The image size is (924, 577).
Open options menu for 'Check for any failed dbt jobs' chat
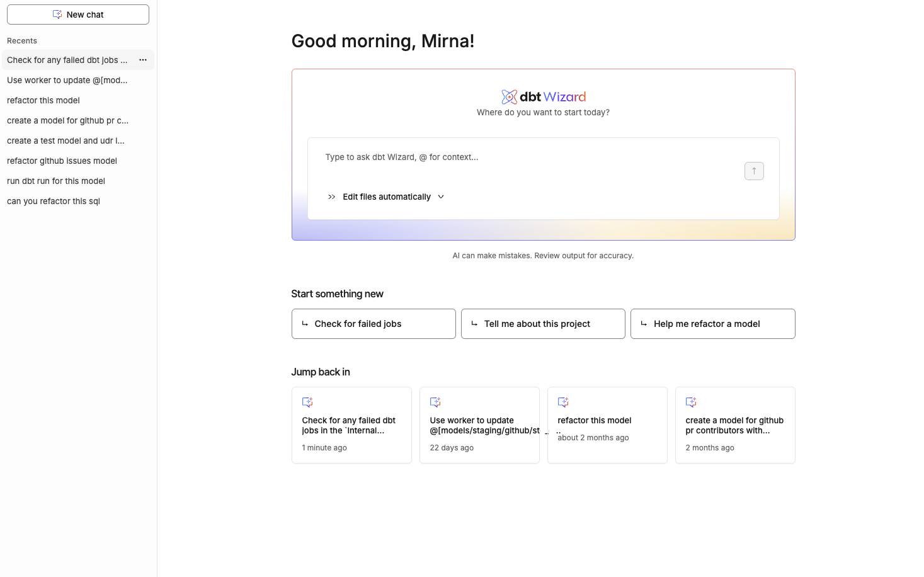coord(143,60)
